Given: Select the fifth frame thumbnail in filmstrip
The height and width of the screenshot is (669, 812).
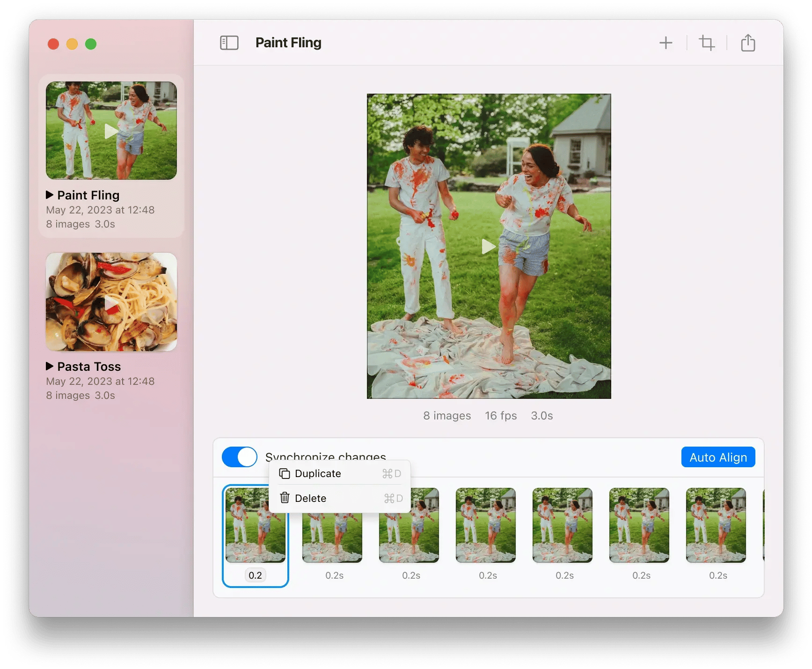Looking at the screenshot, I should pos(563,525).
